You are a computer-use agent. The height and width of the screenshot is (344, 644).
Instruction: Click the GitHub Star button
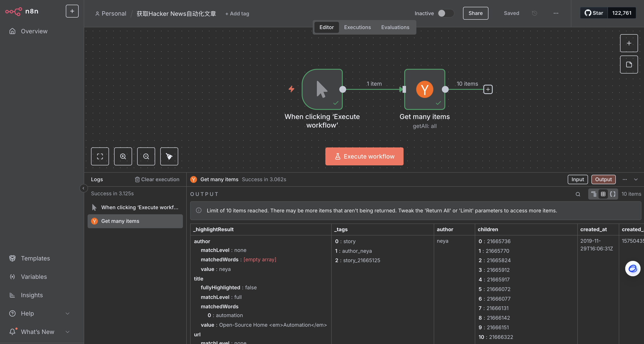tap(594, 13)
